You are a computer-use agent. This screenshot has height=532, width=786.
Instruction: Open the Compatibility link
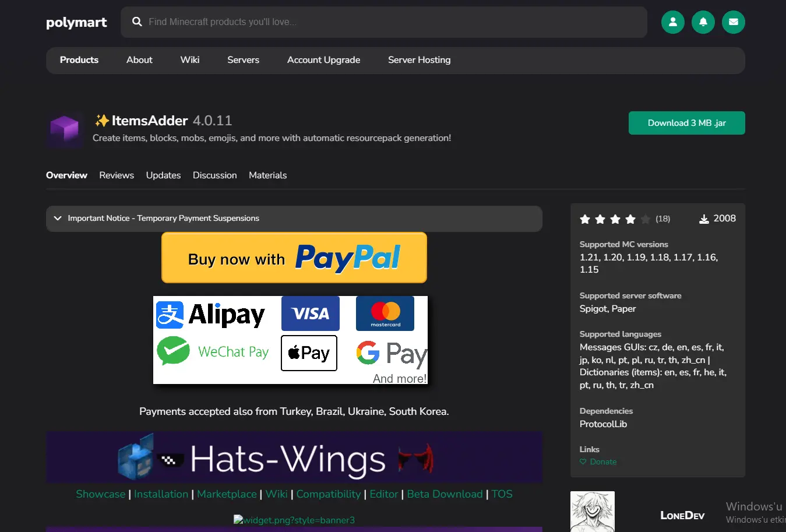click(x=329, y=494)
